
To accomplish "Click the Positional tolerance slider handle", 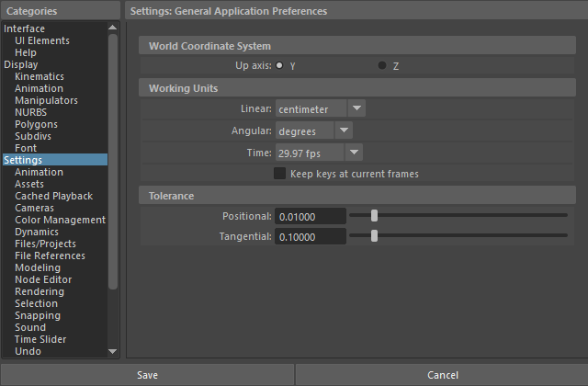I will coord(374,216).
